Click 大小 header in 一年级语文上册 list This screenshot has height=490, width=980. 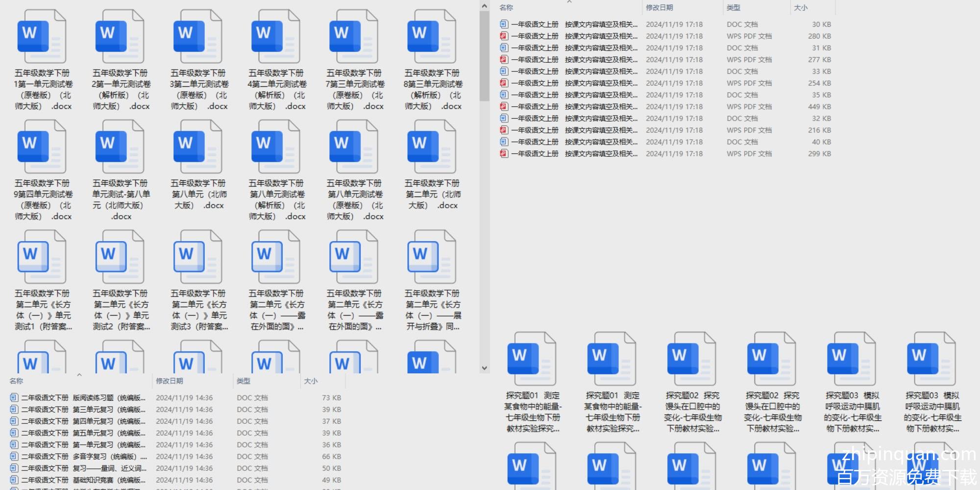(x=801, y=8)
